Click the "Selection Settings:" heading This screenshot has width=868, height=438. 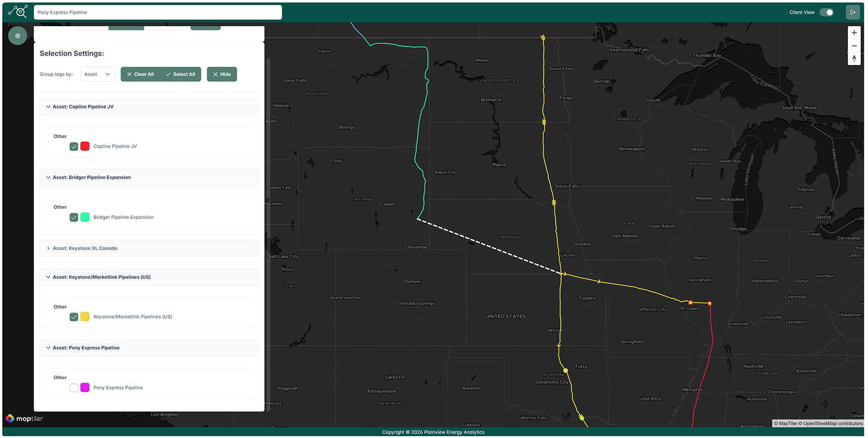click(72, 54)
